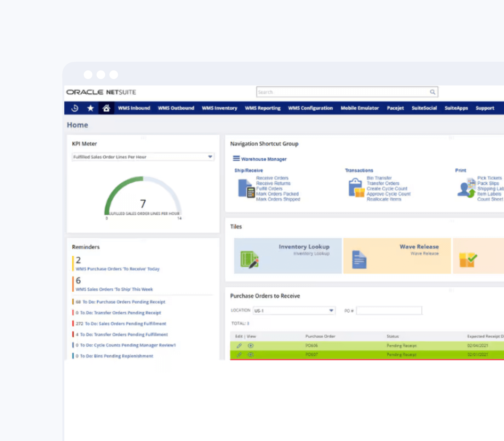Image resolution: width=504 pixels, height=441 pixels.
Task: Open the Recent Records history icon
Action: [x=75, y=108]
